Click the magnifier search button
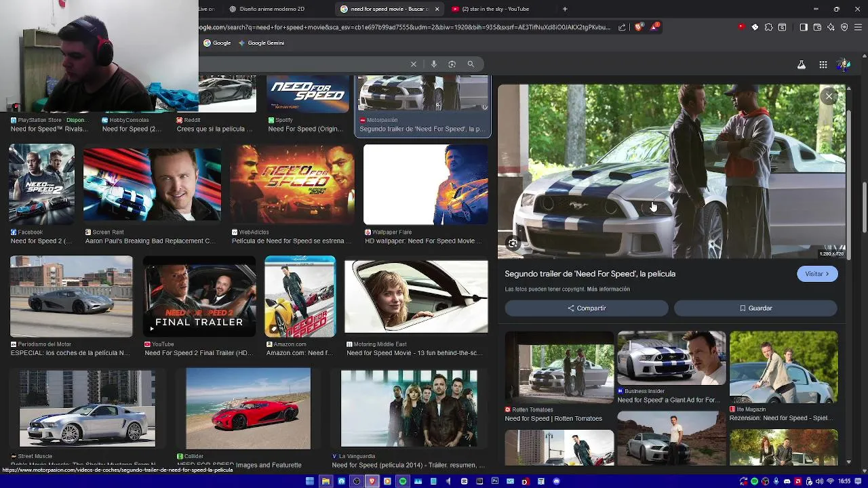This screenshot has height=488, width=868. [471, 64]
